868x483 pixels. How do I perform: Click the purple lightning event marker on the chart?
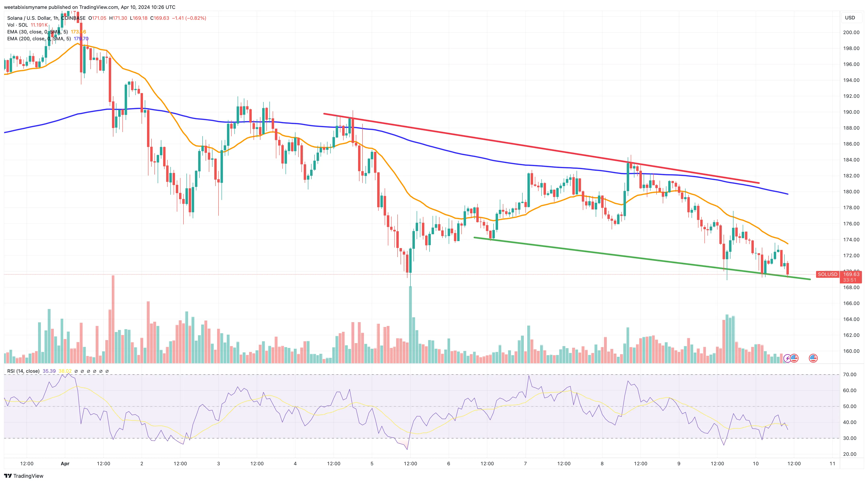click(787, 359)
